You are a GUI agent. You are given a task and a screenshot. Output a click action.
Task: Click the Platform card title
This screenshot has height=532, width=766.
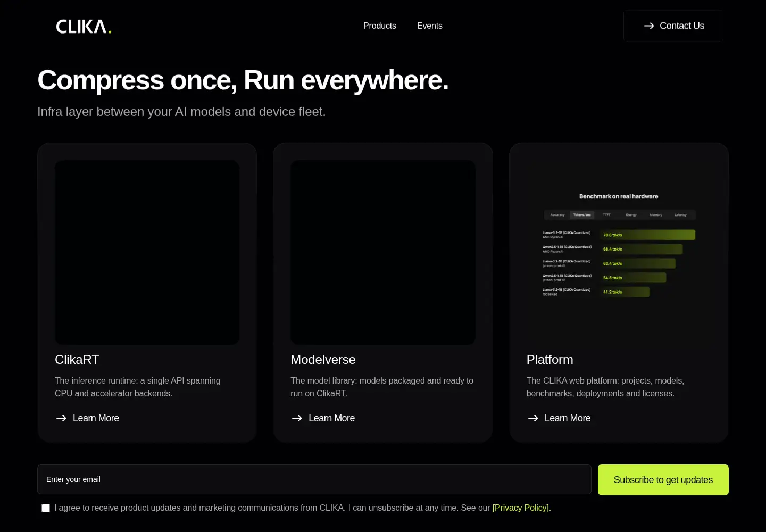click(x=550, y=360)
